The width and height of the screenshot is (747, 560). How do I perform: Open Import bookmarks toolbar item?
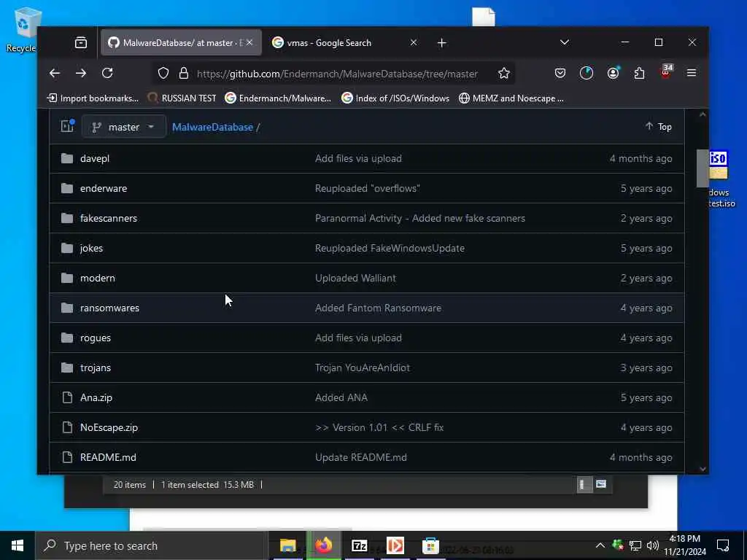pyautogui.click(x=93, y=98)
